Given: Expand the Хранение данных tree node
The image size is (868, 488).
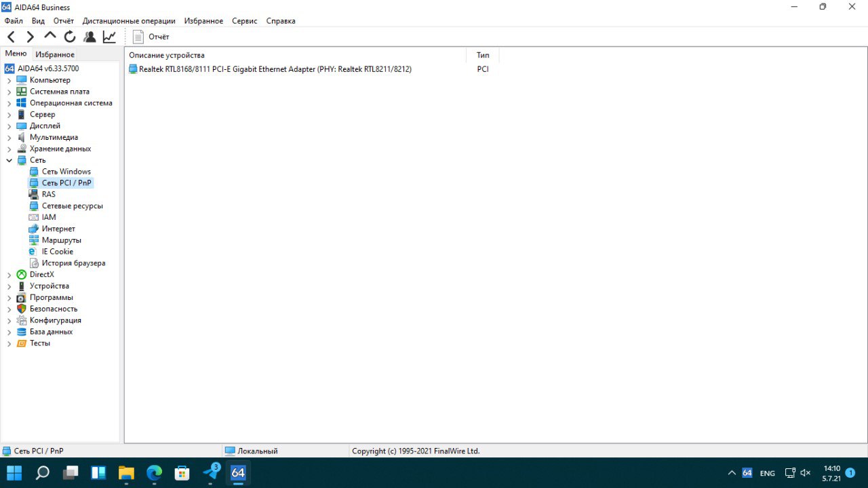Looking at the screenshot, I should click(x=9, y=149).
